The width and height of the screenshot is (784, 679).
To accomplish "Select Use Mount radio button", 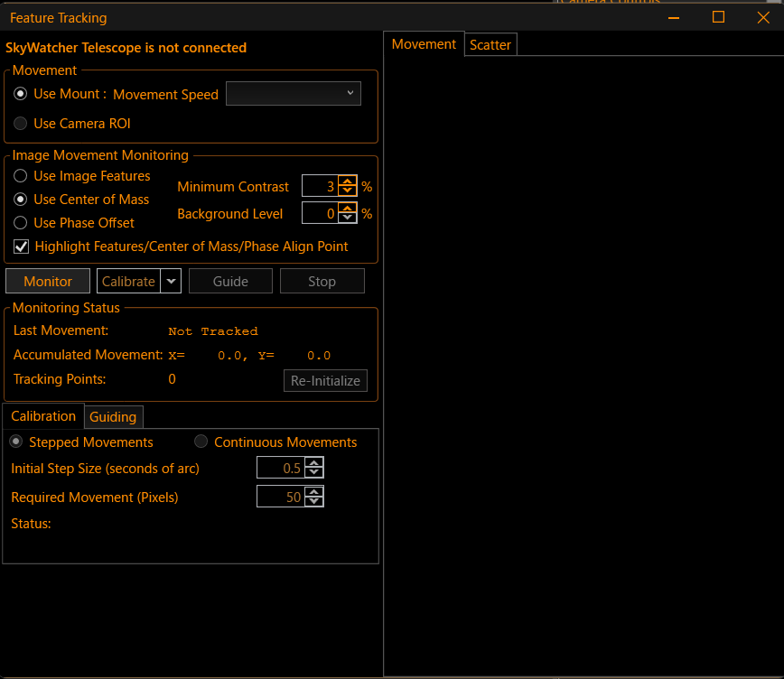I will coord(21,94).
